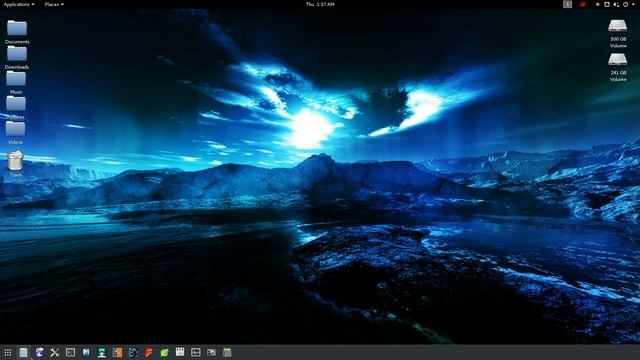Screen dimensions: 640x360
Task: Launch the monitor-graph icon in dock
Action: point(196,352)
